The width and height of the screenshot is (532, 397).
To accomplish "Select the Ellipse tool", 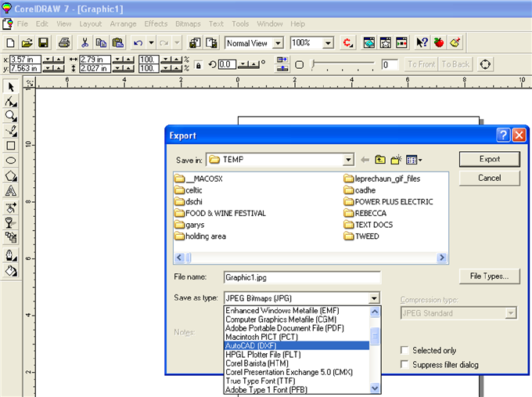I will pyautogui.click(x=11, y=161).
